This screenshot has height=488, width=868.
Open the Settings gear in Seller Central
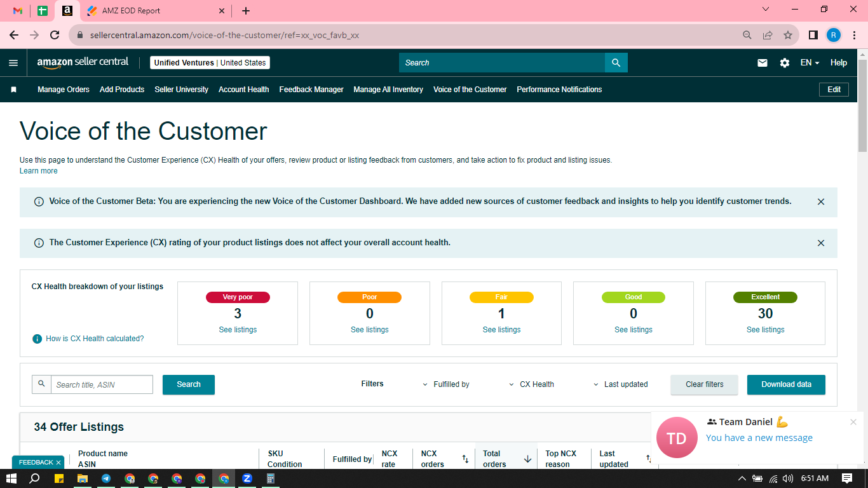click(x=785, y=63)
